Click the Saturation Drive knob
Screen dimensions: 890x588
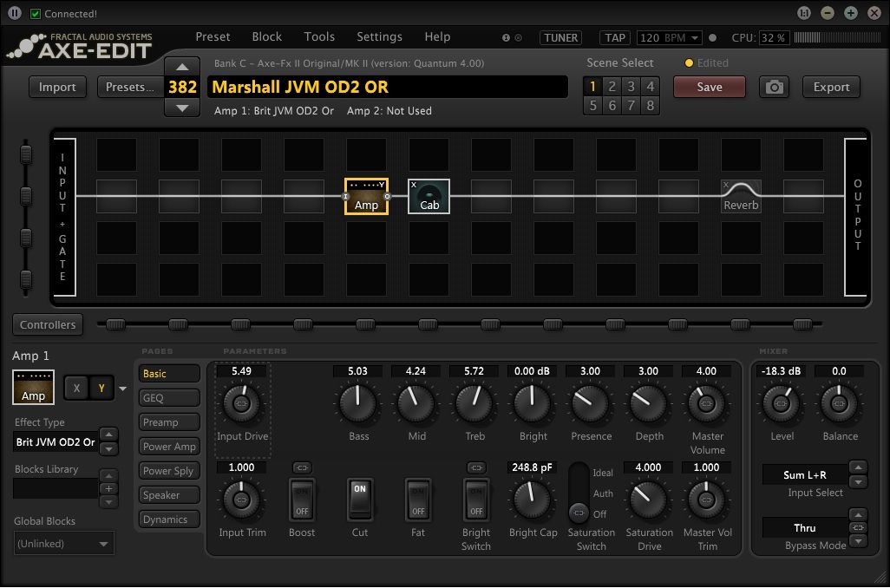click(x=649, y=500)
